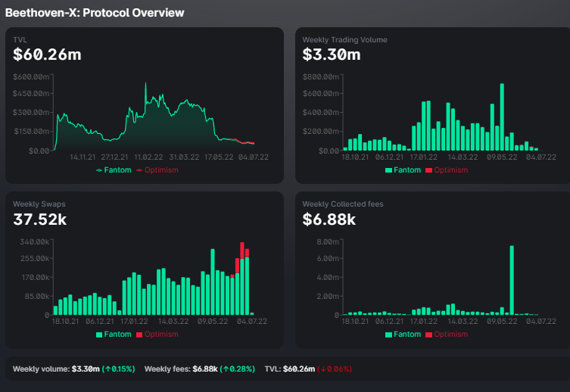Screen dimensions: 570x392
Task: Click Optimism legend icon in Collected fees chart
Action: (429, 334)
